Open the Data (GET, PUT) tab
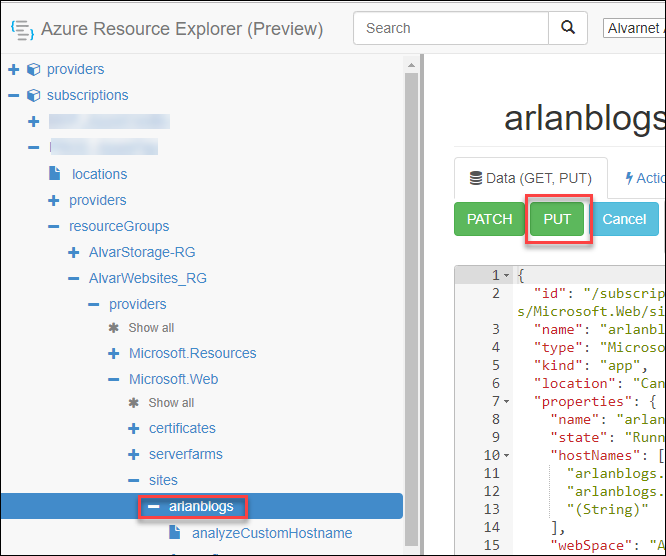 pos(531,178)
